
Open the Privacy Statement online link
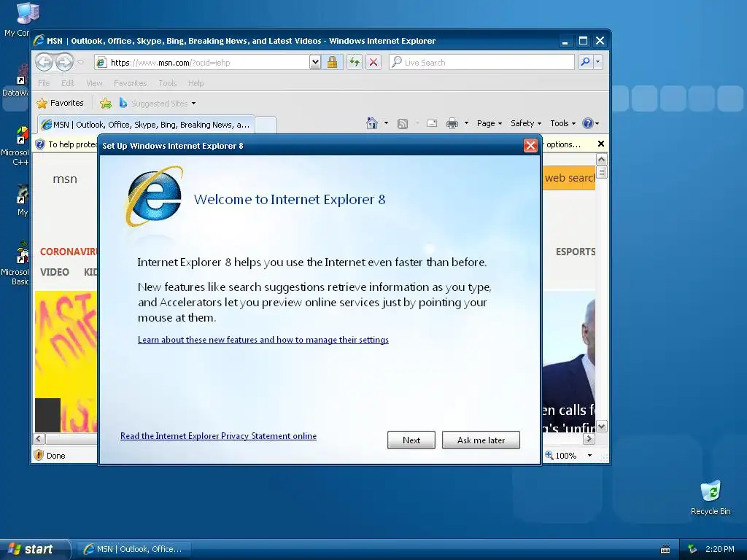click(218, 436)
